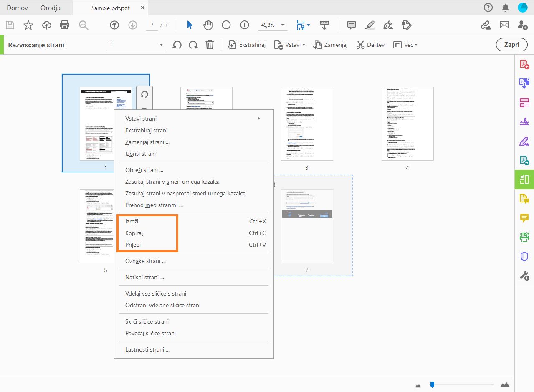Image resolution: width=534 pixels, height=392 pixels.
Task: Go to next page arrow down icon
Action: pos(133,25)
